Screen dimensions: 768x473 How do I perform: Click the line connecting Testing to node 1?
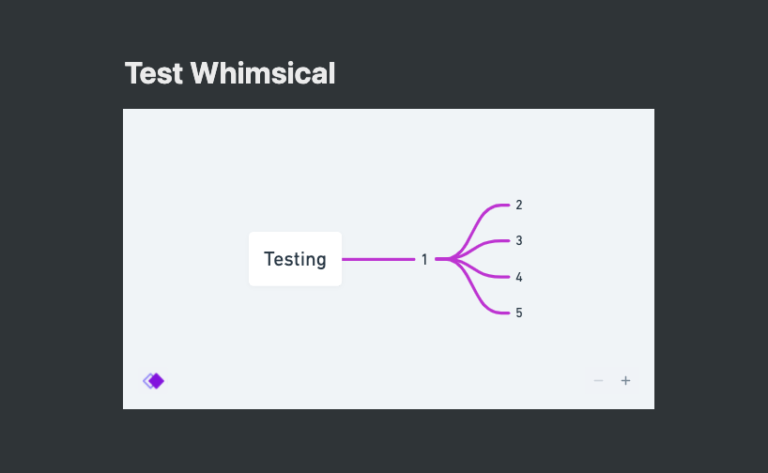[378, 260]
